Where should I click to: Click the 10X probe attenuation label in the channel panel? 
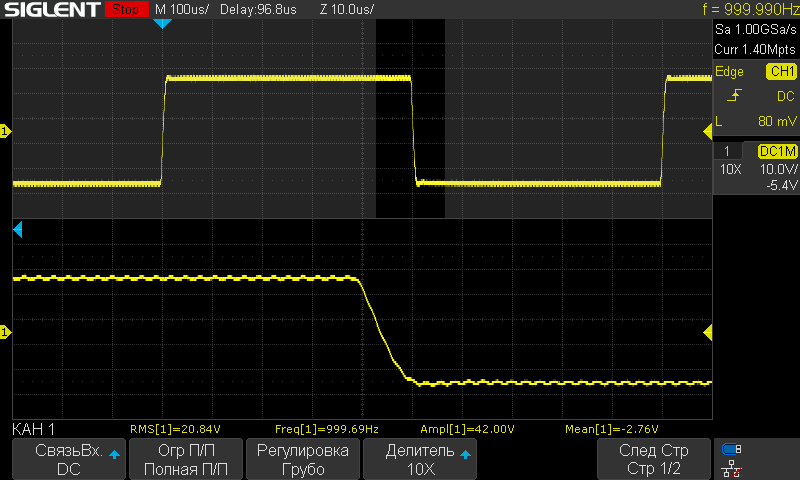[731, 169]
